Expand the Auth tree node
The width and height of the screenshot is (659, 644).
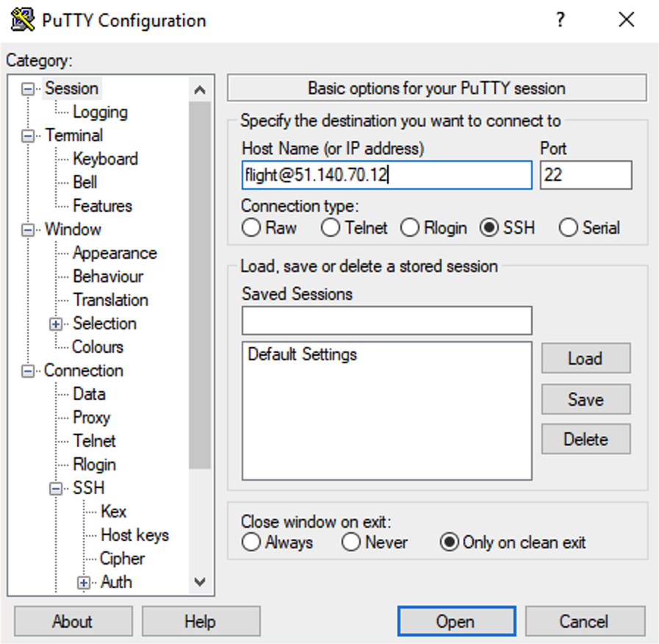84,582
